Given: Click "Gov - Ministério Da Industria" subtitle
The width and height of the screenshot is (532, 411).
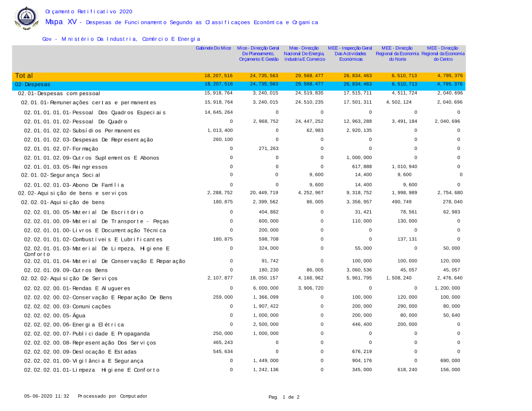Looking at the screenshot, I should click(121, 39).
